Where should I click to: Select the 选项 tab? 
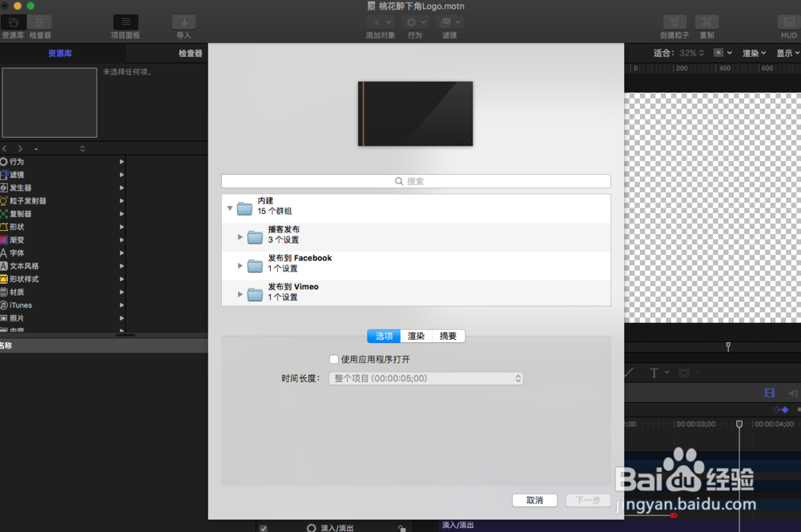pos(384,336)
